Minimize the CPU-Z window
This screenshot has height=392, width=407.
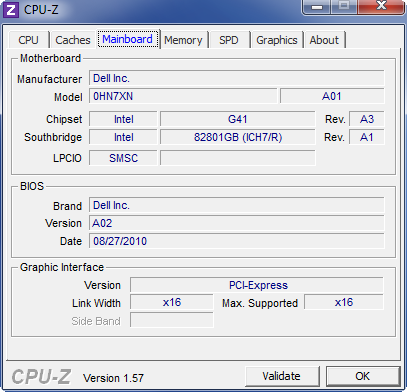[x=317, y=7]
